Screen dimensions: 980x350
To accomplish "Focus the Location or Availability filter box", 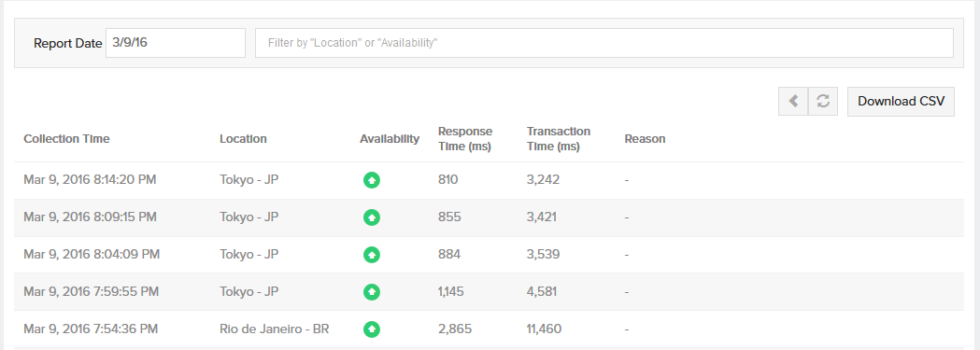I will pos(604,43).
